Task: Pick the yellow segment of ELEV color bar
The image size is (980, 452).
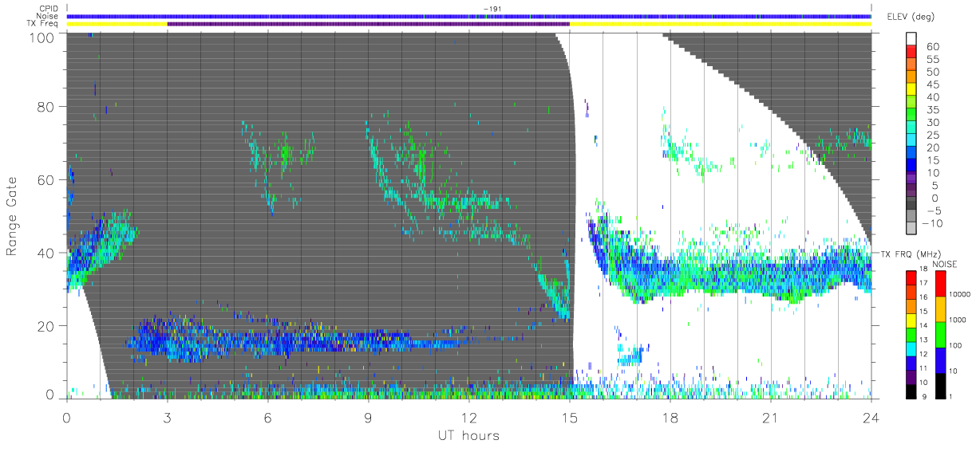Action: coord(911,88)
